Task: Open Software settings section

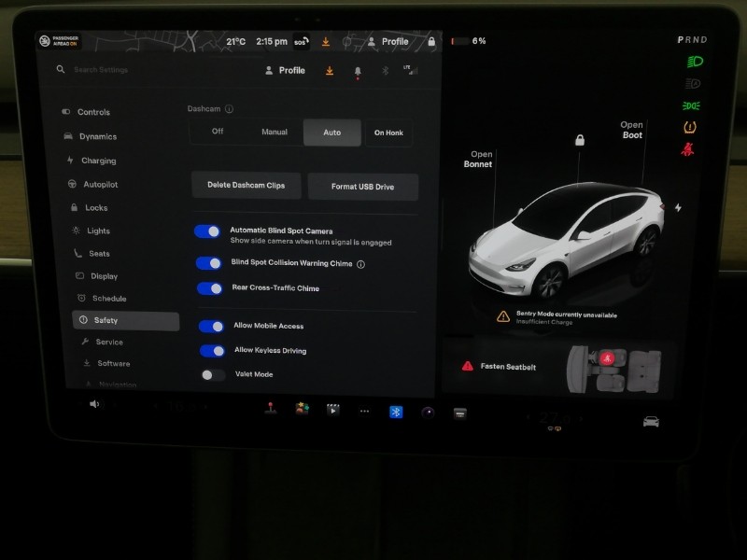Action: tap(106, 363)
